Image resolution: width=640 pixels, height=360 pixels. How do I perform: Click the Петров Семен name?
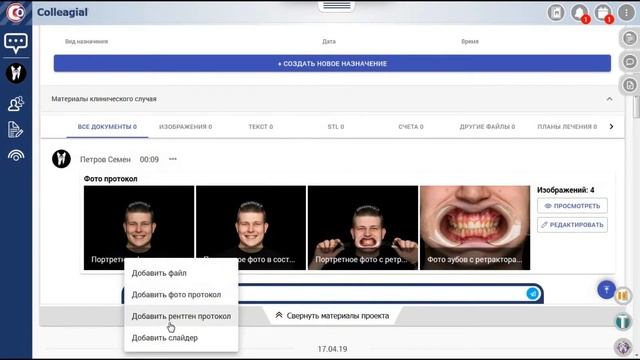105,160
